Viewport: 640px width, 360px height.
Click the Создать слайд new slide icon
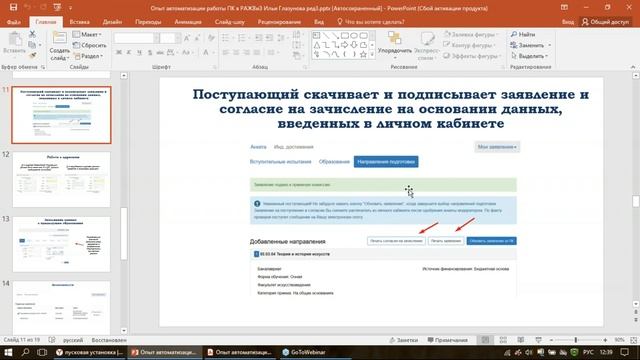(60, 39)
